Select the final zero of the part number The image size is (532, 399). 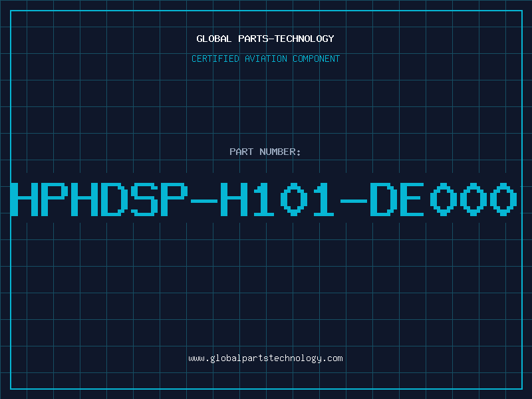(x=503, y=199)
